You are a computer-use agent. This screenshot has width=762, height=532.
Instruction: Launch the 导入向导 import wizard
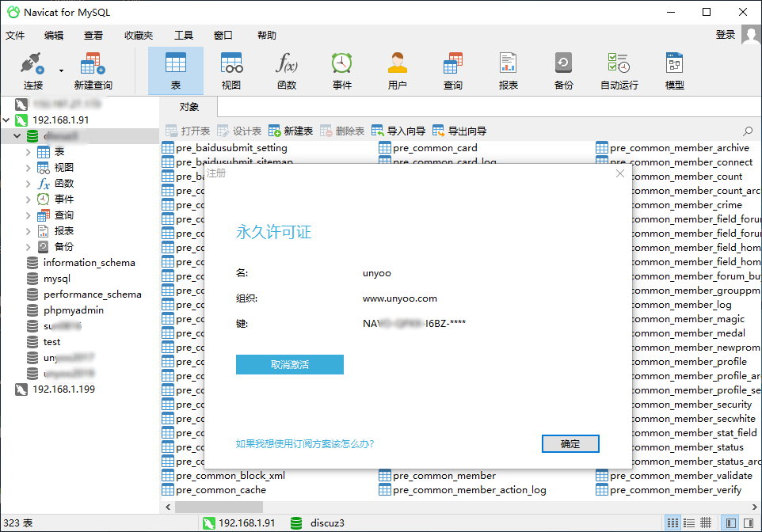[398, 131]
